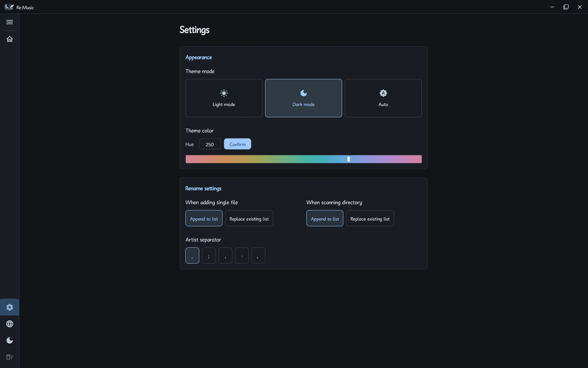Click the hue slider handle
This screenshot has height=368, width=588.
point(349,159)
